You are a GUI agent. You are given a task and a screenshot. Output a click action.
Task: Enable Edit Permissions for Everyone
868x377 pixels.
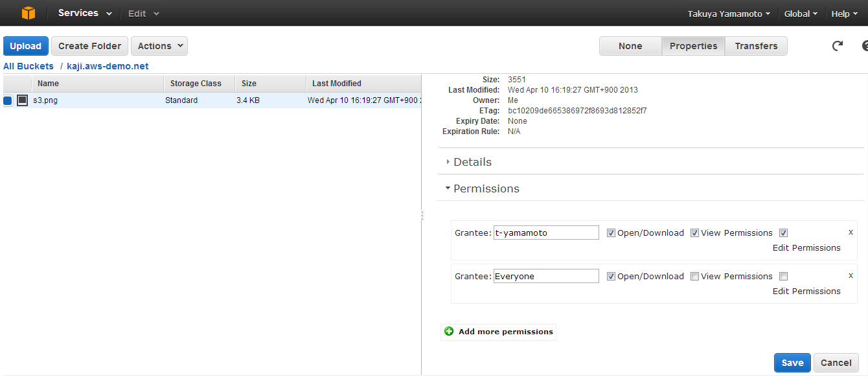pyautogui.click(x=783, y=276)
